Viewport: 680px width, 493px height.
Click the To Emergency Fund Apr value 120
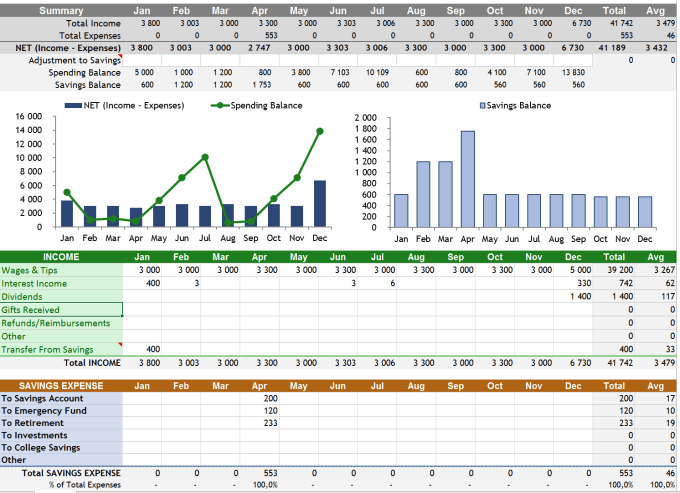click(x=271, y=411)
